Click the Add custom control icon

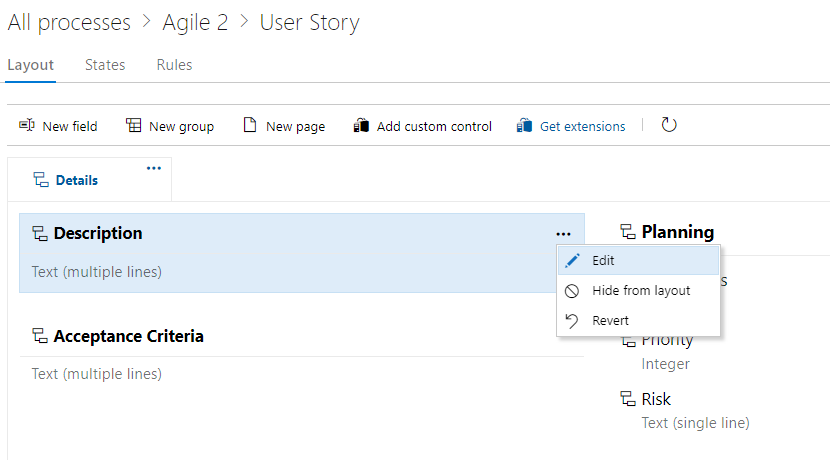pyautogui.click(x=361, y=126)
